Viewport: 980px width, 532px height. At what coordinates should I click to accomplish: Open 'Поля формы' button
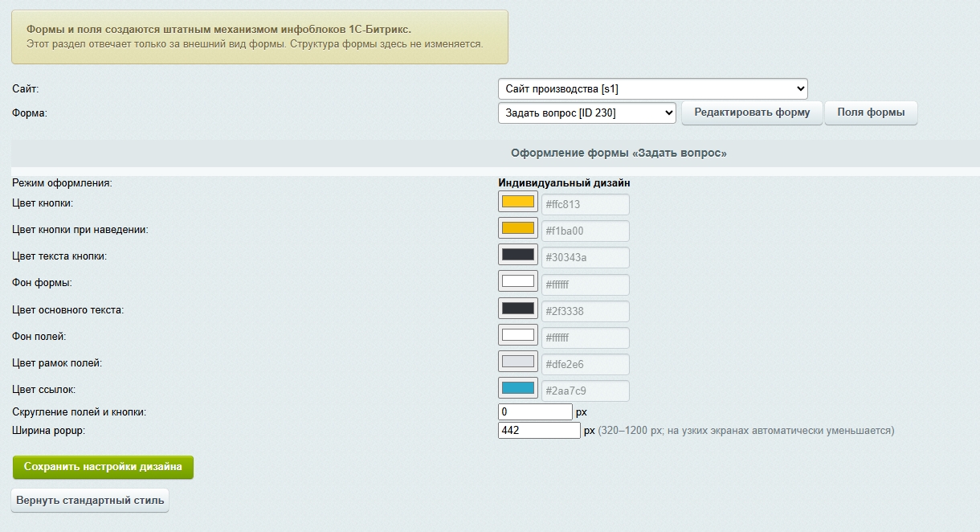[x=872, y=113]
